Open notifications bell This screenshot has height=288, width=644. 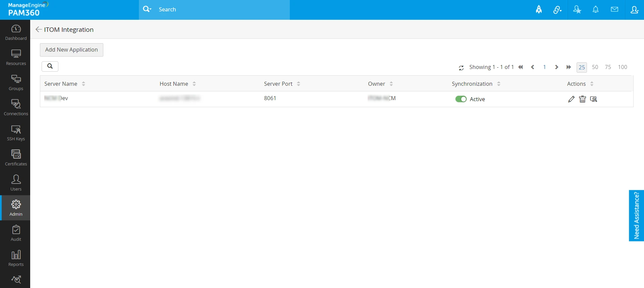click(596, 10)
